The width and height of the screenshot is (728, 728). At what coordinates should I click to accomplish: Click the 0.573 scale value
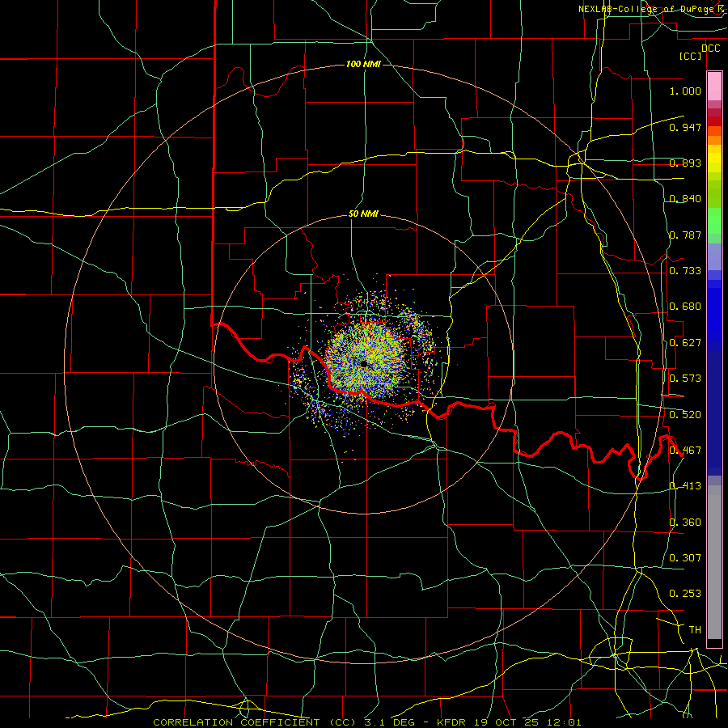coord(685,379)
